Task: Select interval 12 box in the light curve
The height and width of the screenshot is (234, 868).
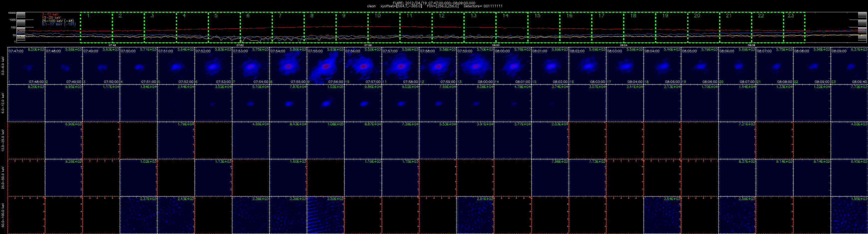Action: click(x=448, y=28)
